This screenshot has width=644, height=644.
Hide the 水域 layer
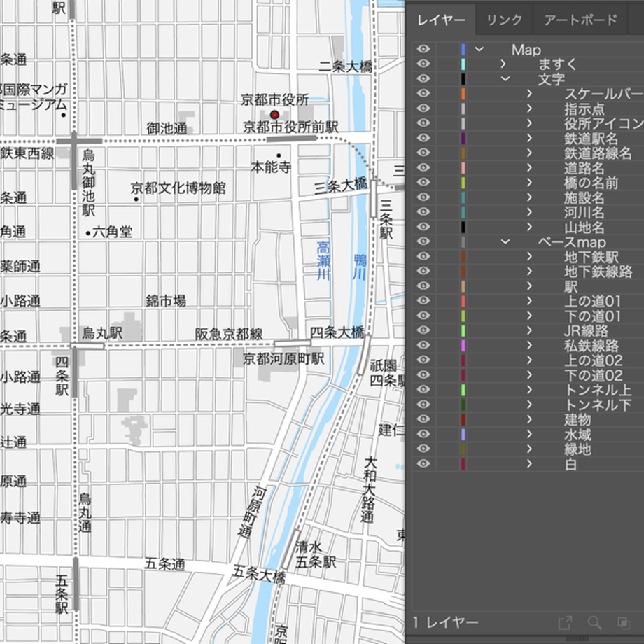point(423,434)
